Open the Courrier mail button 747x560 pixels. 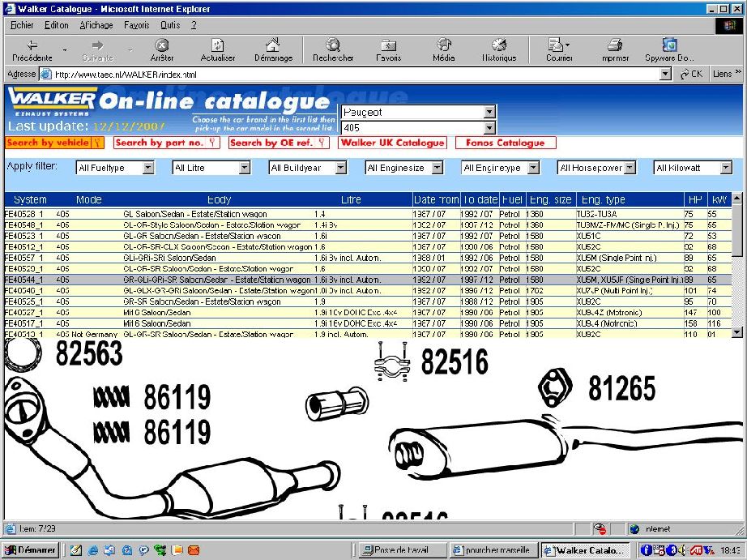point(559,49)
